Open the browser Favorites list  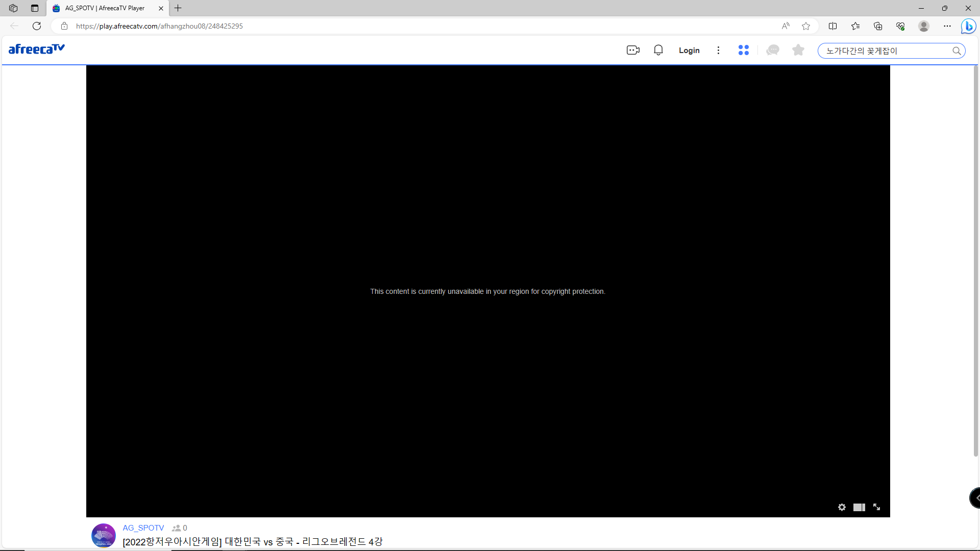pos(855,26)
